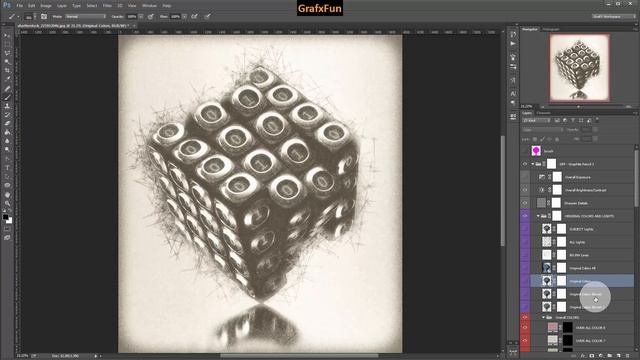
Task: Switch to the Histogram tab
Action: pos(551,29)
